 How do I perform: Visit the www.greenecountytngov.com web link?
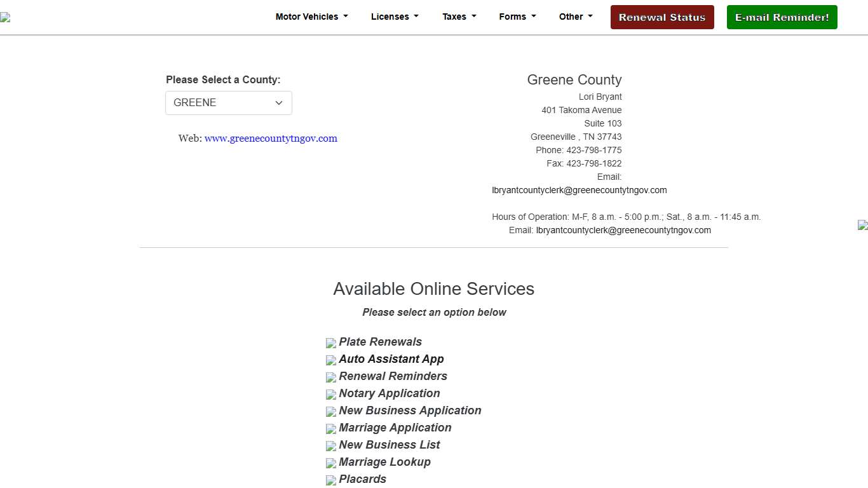tap(271, 139)
